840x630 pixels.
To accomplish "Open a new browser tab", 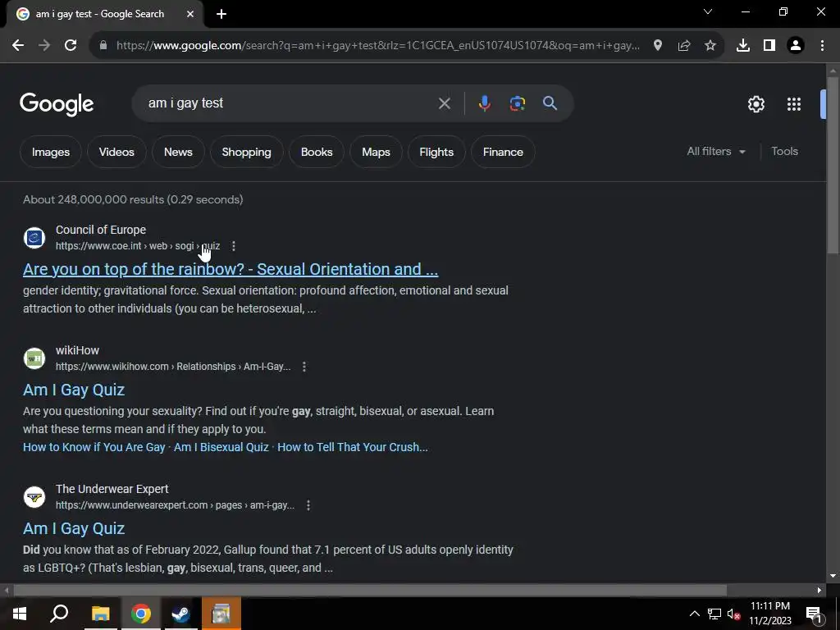I will [221, 14].
